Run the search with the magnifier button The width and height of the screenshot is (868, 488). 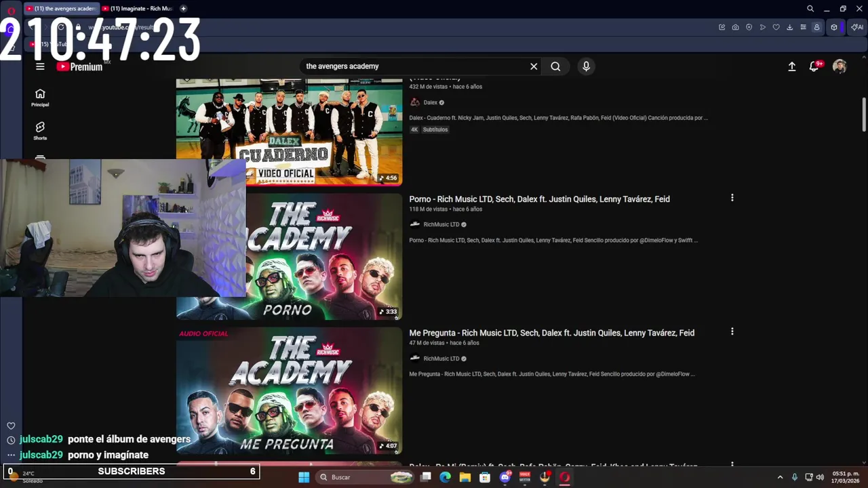(555, 66)
